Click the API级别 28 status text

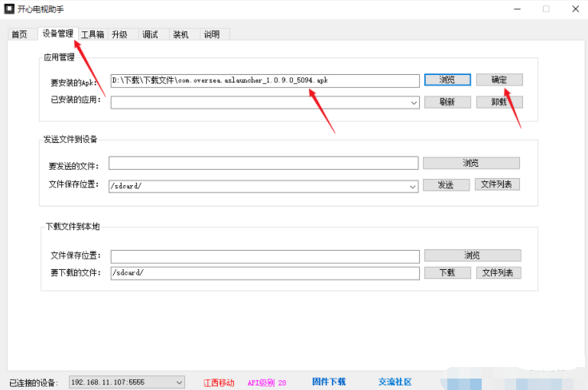pos(267,383)
